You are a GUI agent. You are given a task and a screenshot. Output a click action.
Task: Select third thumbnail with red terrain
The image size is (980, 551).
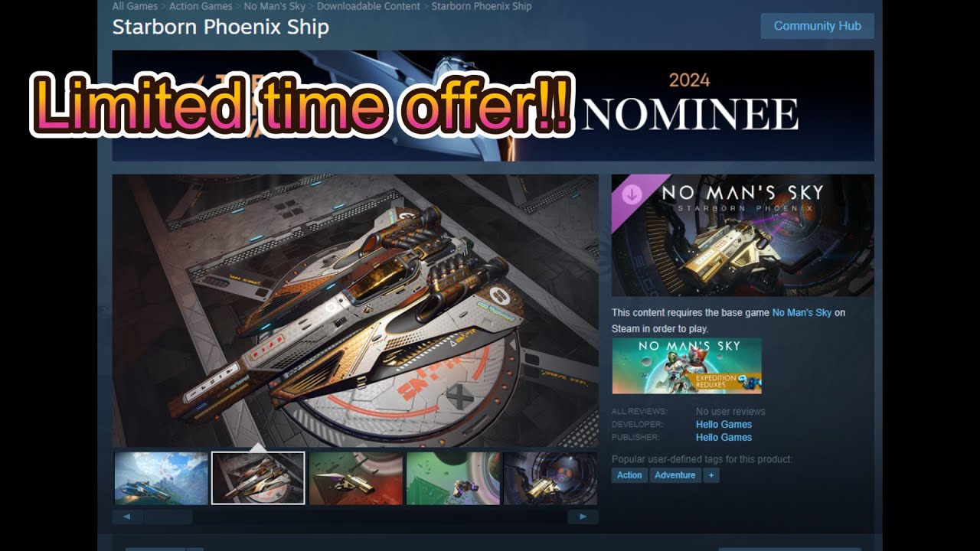[x=356, y=478]
